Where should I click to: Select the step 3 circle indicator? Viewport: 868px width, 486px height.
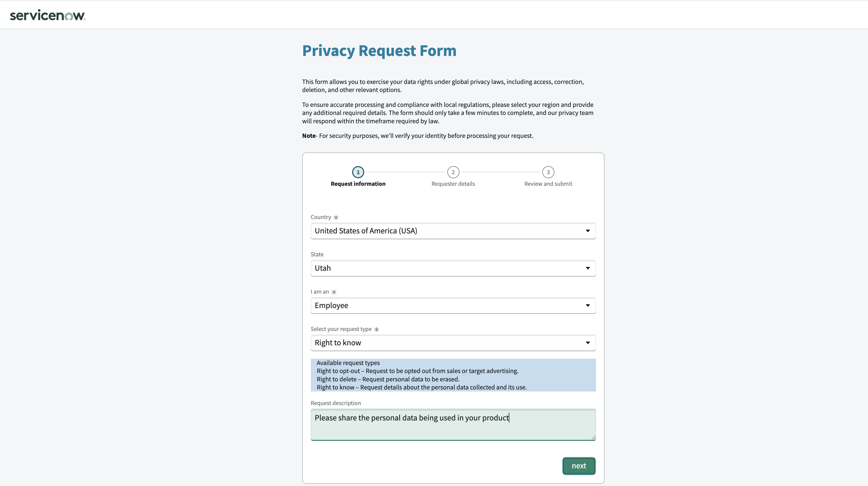coord(548,172)
